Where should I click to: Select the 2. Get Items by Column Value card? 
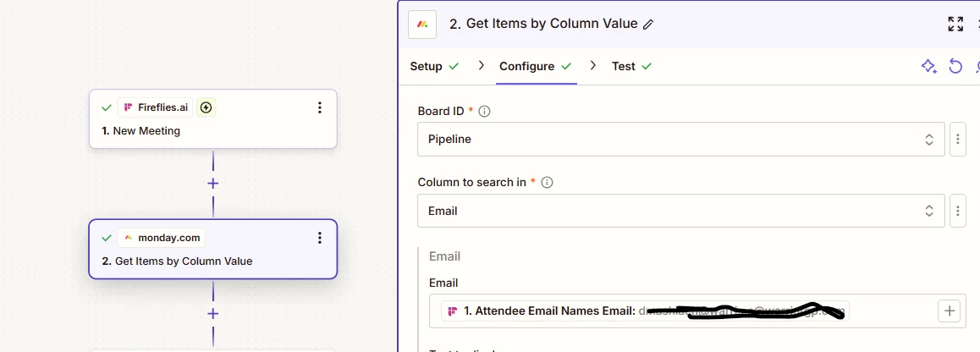coord(213,249)
